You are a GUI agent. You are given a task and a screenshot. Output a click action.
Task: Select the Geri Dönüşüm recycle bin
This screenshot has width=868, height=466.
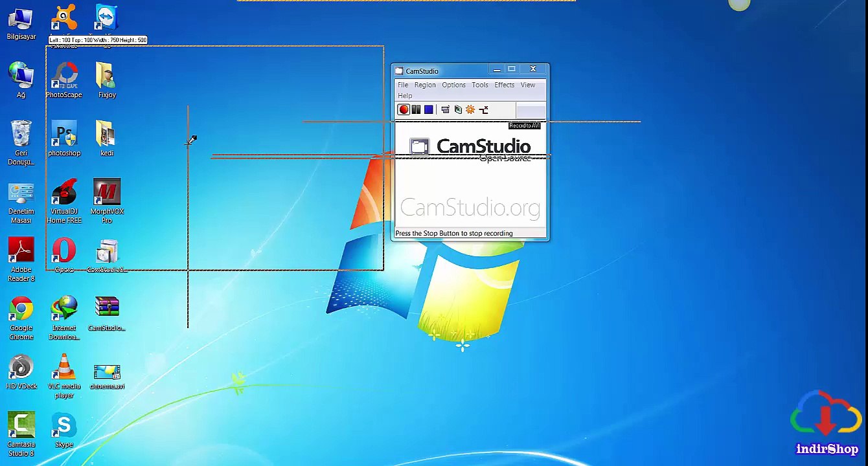pos(21,142)
